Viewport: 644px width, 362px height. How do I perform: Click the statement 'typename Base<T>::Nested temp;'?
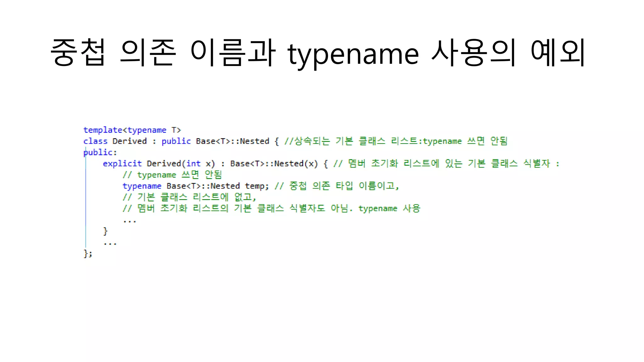coord(196,186)
